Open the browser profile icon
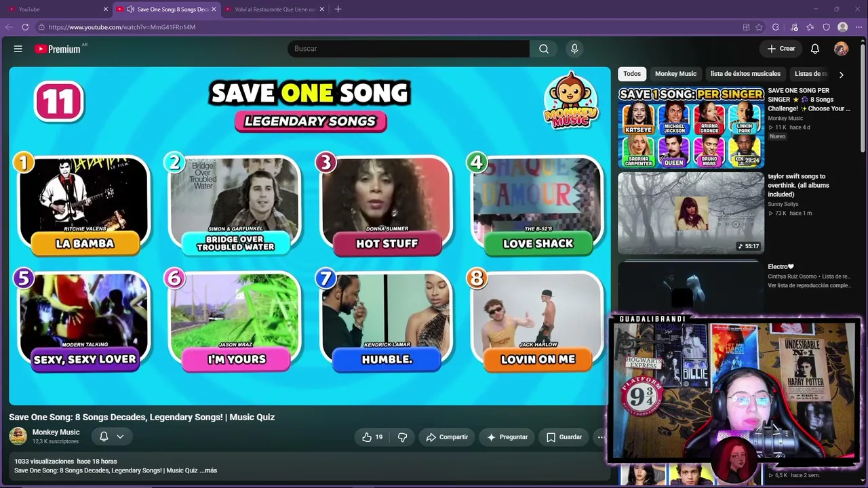 (x=843, y=27)
